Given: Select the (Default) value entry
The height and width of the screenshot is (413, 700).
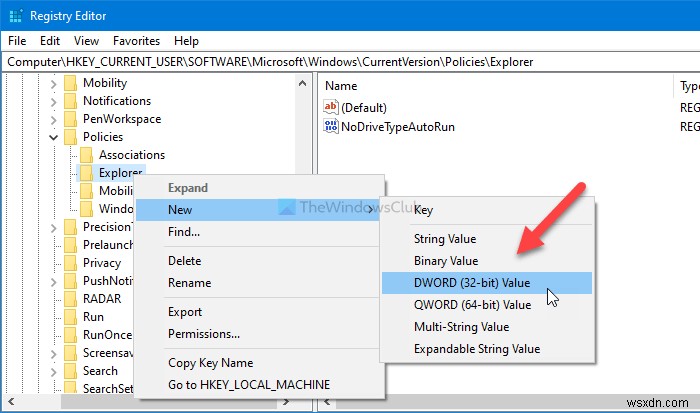Looking at the screenshot, I should [363, 108].
